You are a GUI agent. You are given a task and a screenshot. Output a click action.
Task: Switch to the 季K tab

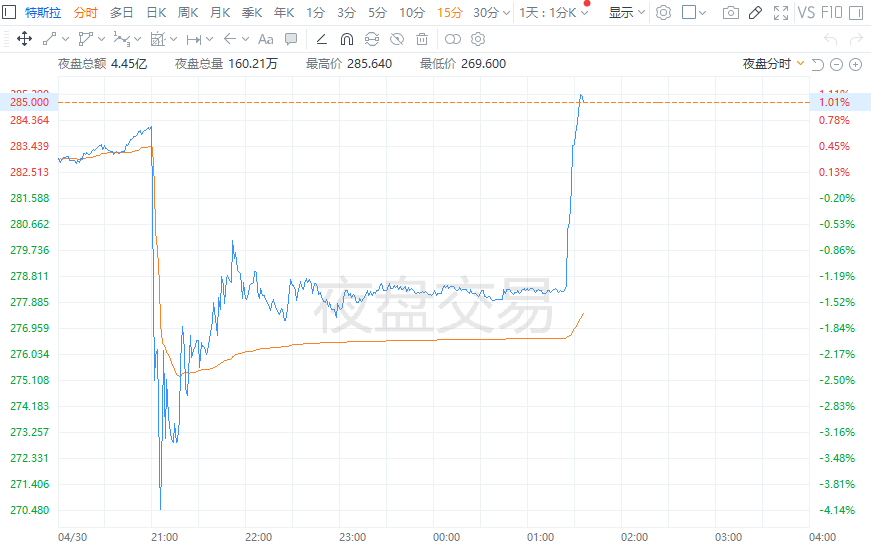tap(252, 12)
